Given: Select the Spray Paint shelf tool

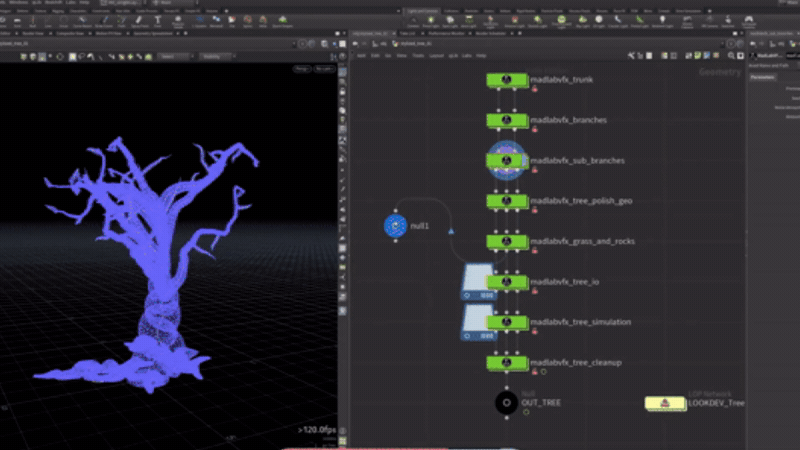Looking at the screenshot, I should tap(139, 22).
